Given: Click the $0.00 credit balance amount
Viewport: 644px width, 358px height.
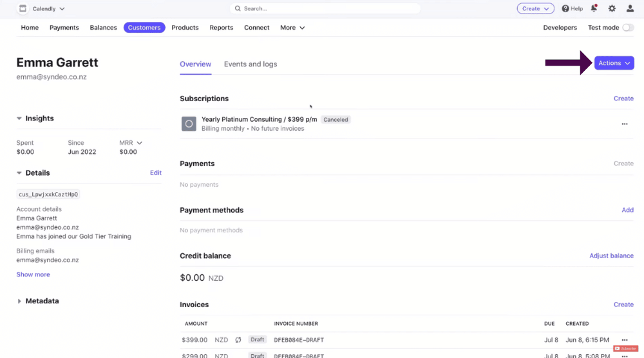Looking at the screenshot, I should pos(192,278).
